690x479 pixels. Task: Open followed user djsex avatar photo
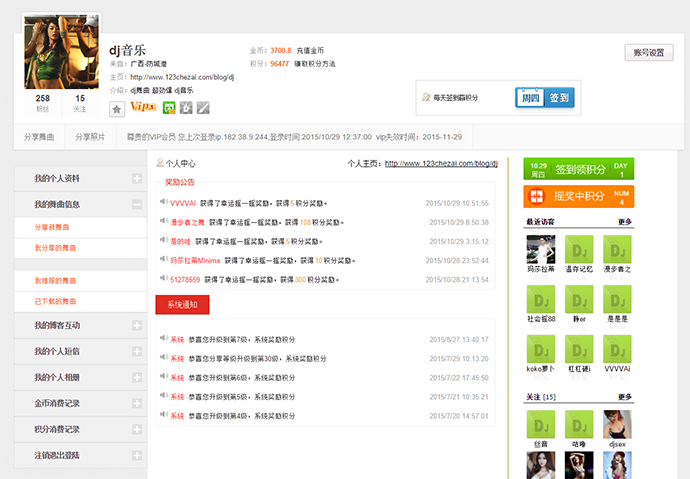pyautogui.click(x=617, y=424)
